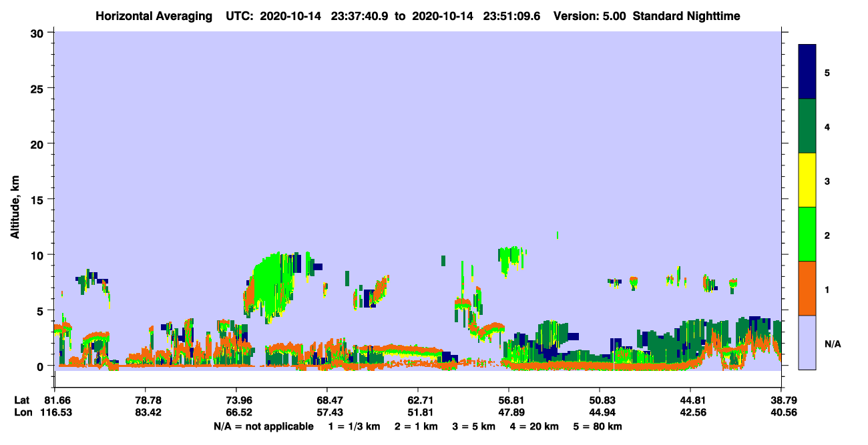Click the yellow color bar segment labeled 3
This screenshot has width=868, height=445.
pyautogui.click(x=807, y=180)
